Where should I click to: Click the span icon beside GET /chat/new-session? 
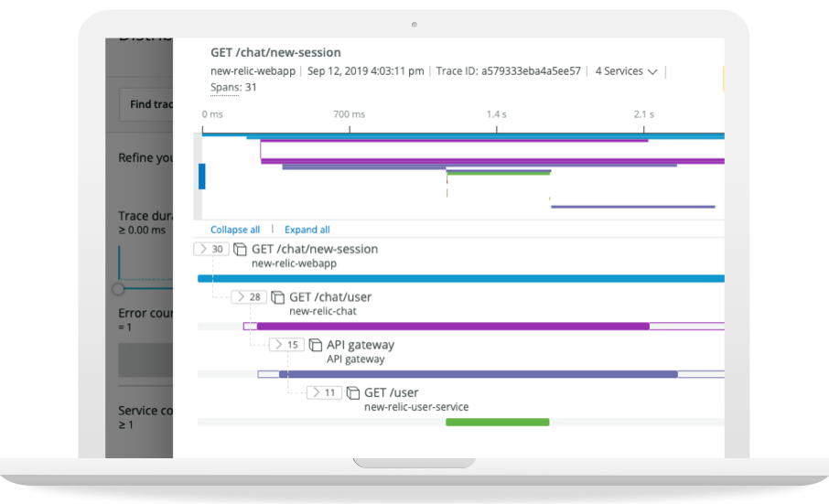[x=240, y=250]
